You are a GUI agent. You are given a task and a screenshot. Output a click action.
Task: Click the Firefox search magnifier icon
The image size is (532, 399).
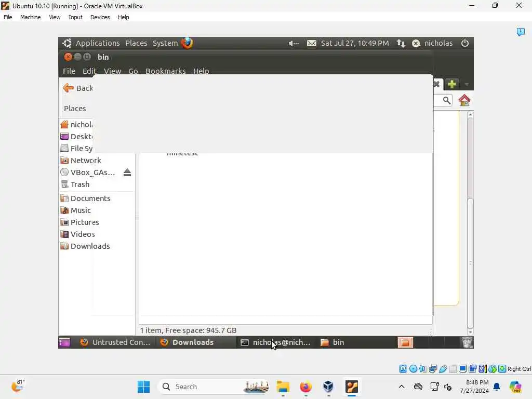tap(446, 100)
